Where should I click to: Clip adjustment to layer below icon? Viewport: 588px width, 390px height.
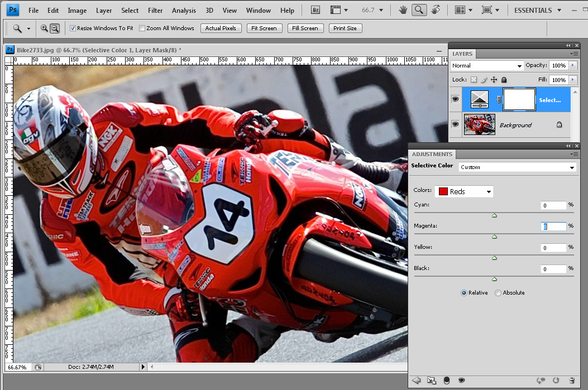click(447, 381)
